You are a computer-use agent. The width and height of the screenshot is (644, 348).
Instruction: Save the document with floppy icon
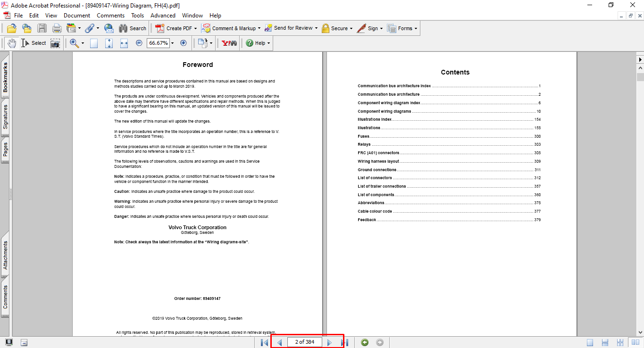[42, 28]
